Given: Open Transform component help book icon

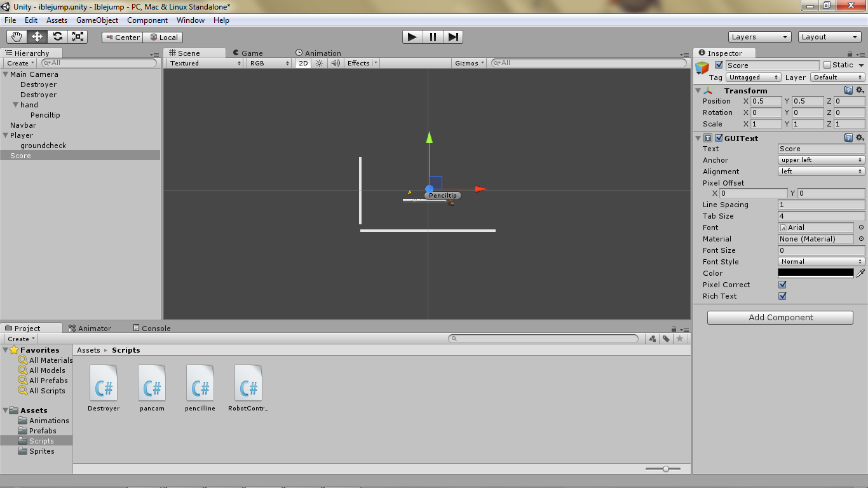Looking at the screenshot, I should coord(848,90).
